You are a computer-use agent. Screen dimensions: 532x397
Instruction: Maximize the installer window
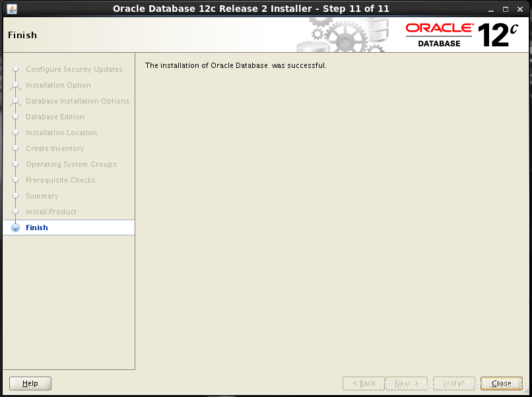point(506,9)
